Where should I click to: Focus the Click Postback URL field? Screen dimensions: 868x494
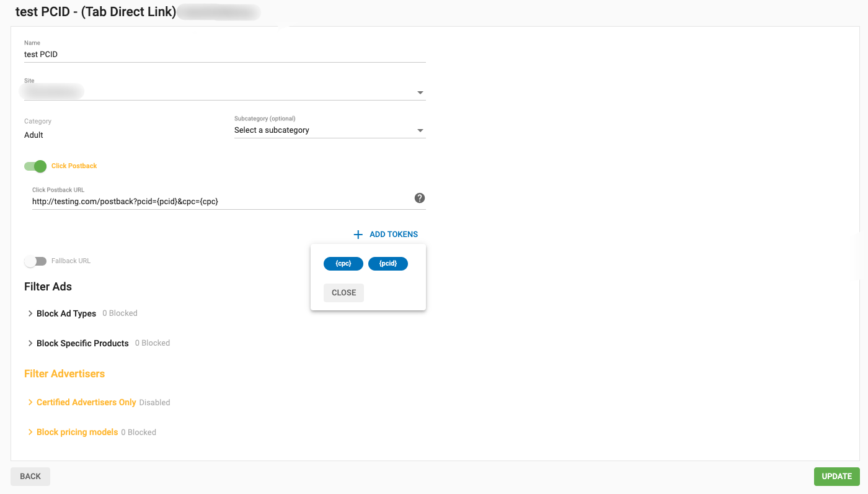click(220, 202)
